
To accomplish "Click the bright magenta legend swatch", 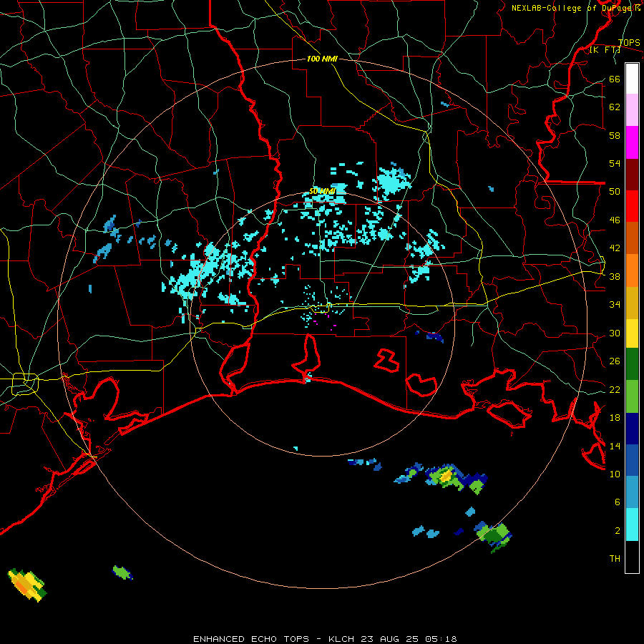I will point(632,142).
